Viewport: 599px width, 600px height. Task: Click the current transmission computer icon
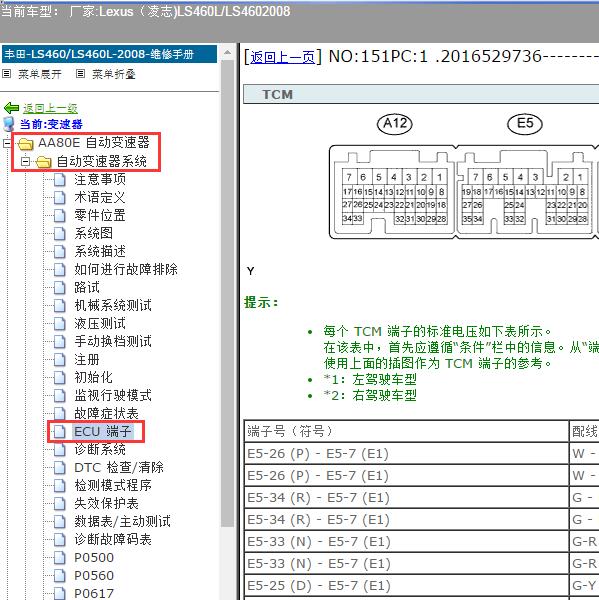pos(8,124)
